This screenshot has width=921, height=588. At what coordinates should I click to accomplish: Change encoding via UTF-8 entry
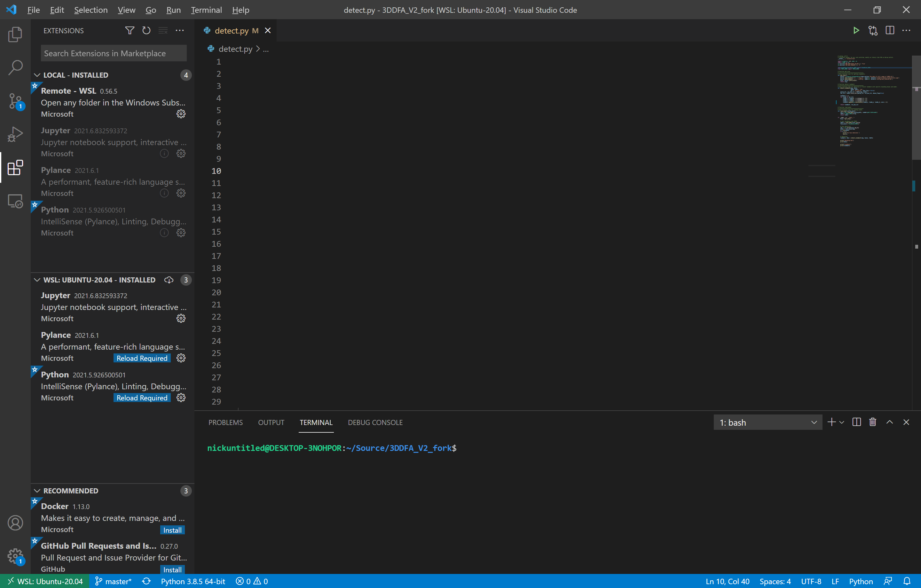pyautogui.click(x=811, y=581)
